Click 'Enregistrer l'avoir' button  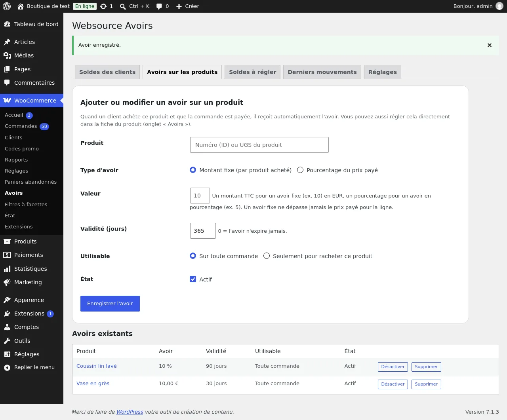(110, 304)
